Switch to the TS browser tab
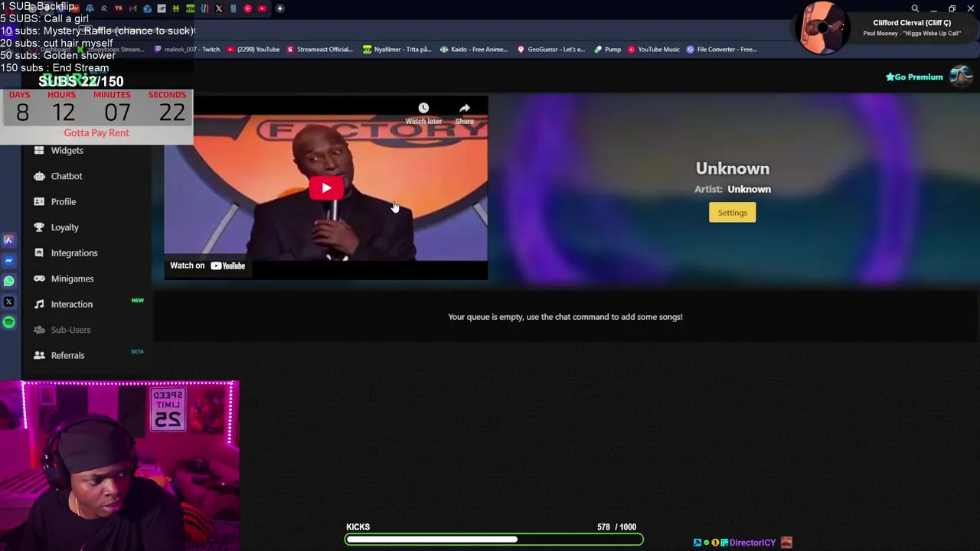980x551 pixels. 118,8
